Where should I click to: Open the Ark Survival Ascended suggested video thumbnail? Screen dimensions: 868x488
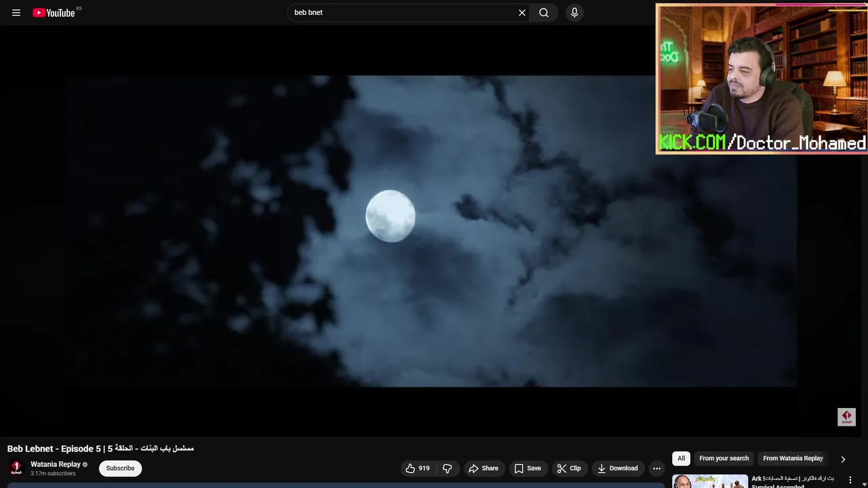pyautogui.click(x=710, y=481)
